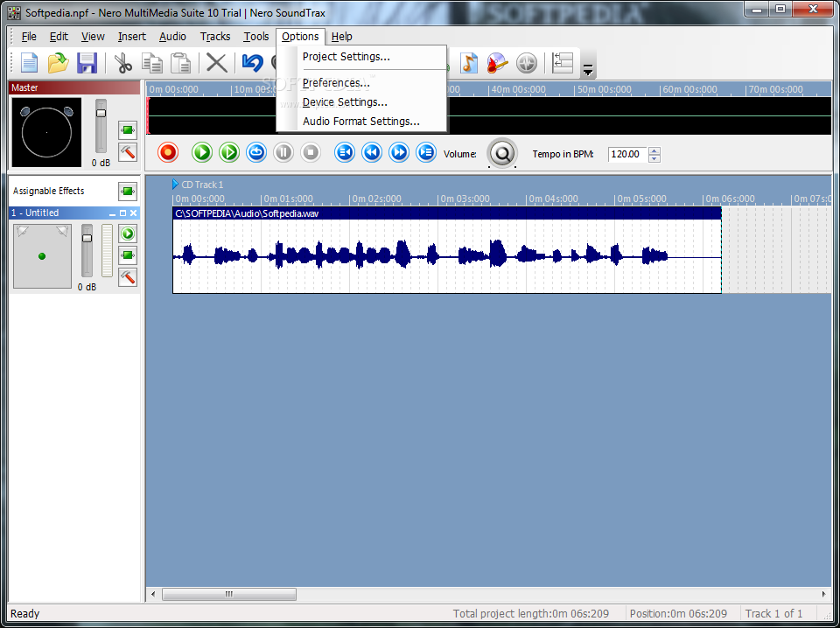Click the green dot in track 1 surround panner

42,256
